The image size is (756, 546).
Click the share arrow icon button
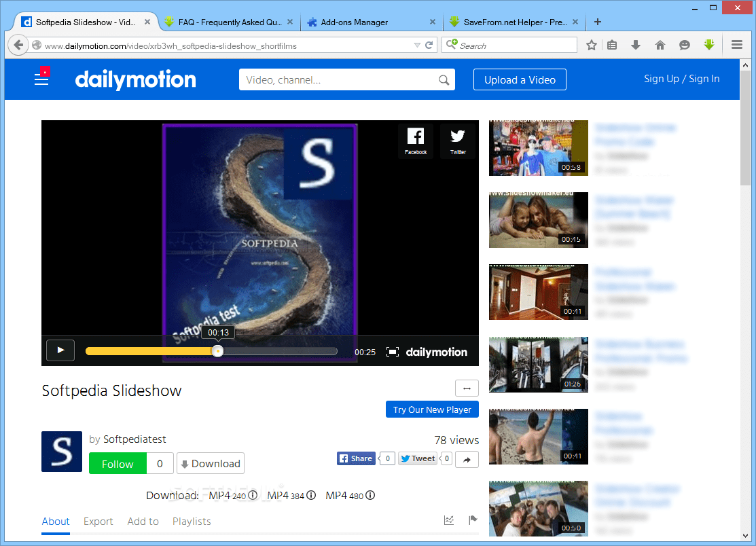pos(467,460)
